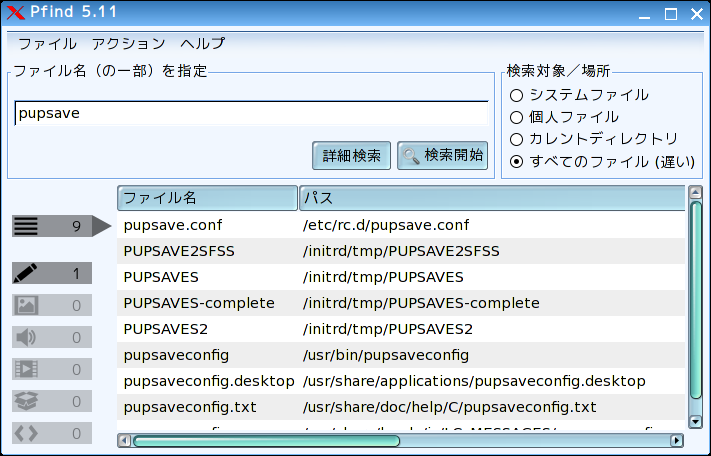Focus the filename search field containing pupsave

[x=251, y=113]
